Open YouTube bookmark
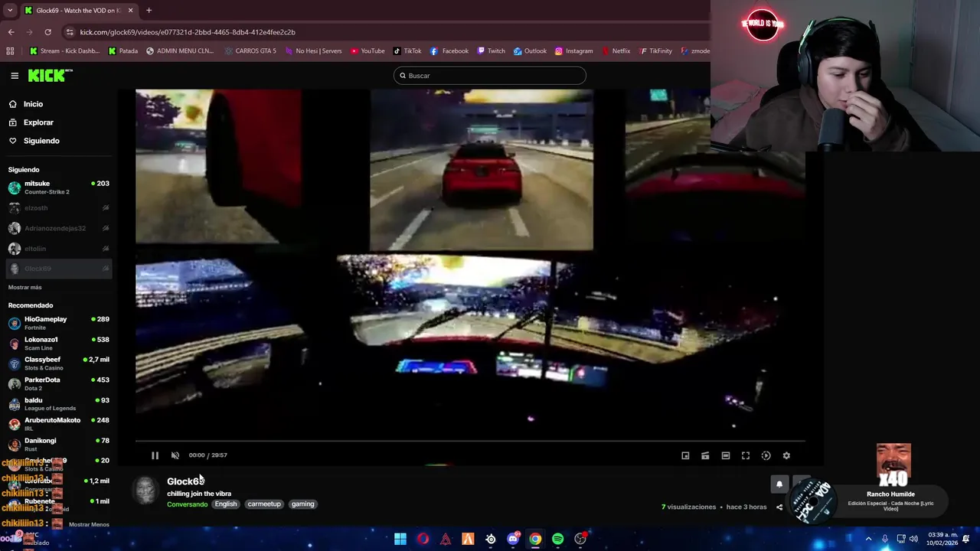Viewport: 980px width, 551px height. click(367, 51)
